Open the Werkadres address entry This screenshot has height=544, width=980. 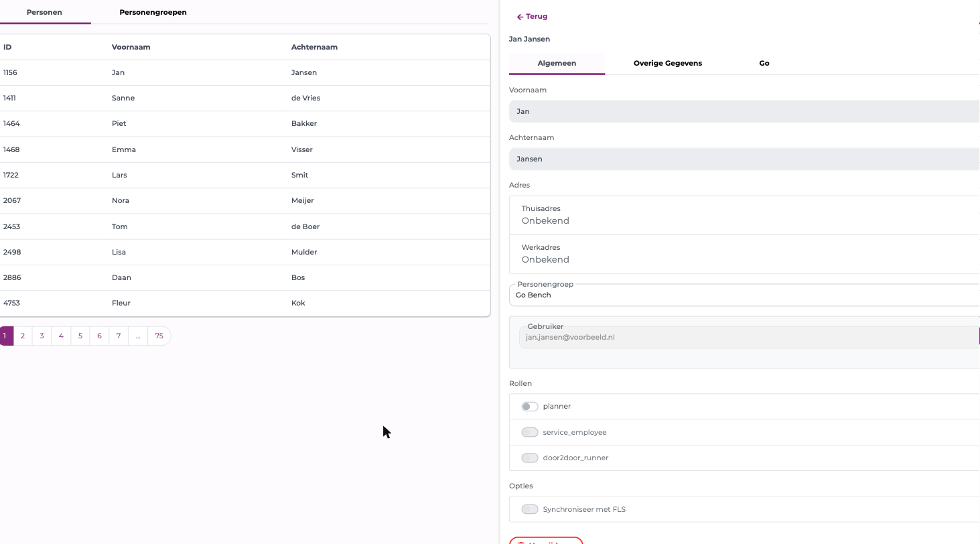point(744,254)
